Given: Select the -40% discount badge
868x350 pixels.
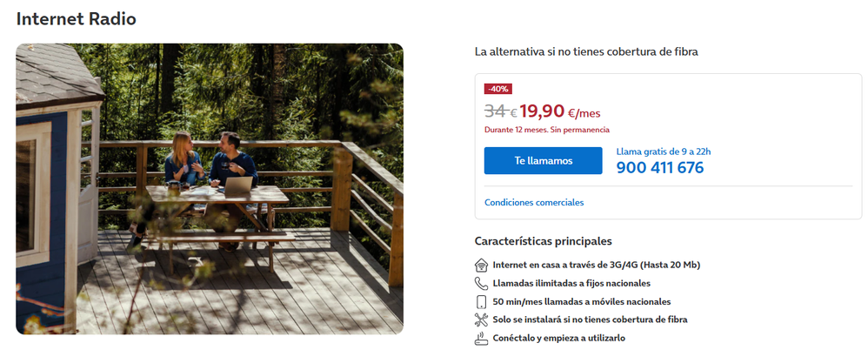Looking at the screenshot, I should coord(498,89).
